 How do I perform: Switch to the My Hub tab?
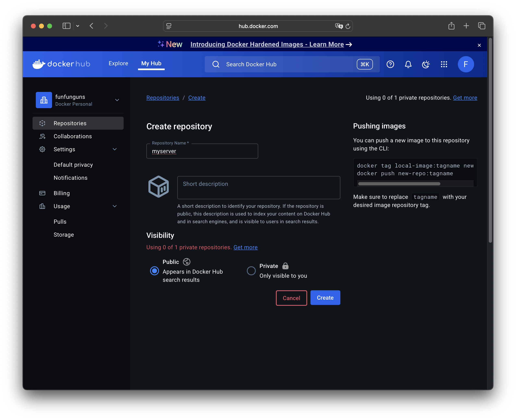[x=151, y=63]
